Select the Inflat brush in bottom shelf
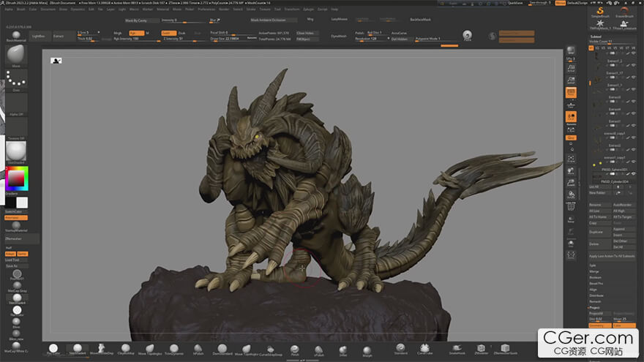This screenshot has height=362, width=644. (x=343, y=350)
